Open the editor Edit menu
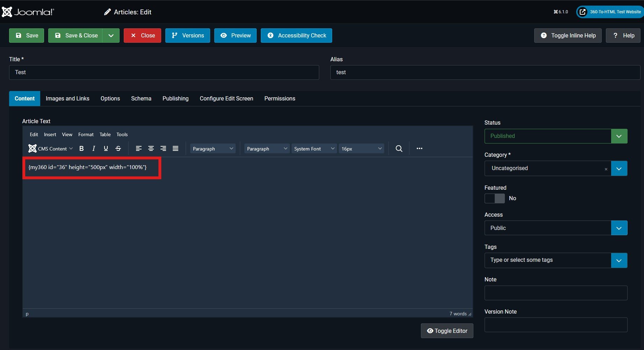This screenshot has width=644, height=350. point(34,134)
